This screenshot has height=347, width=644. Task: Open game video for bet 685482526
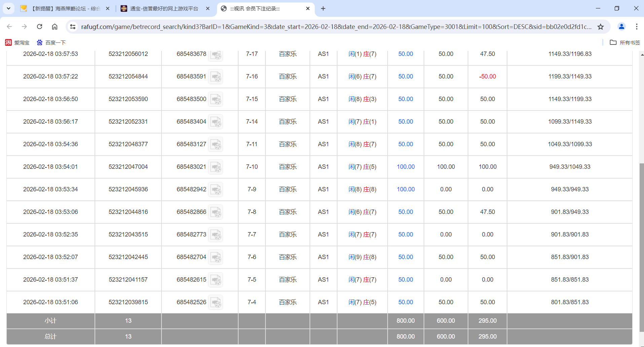[216, 302]
